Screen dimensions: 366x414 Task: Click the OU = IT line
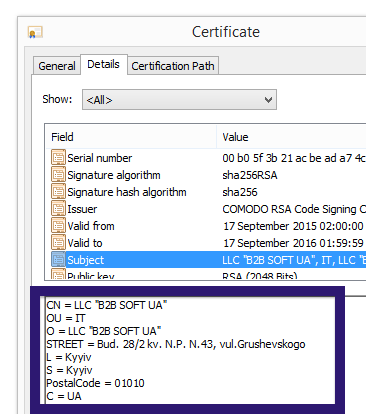pyautogui.click(x=66, y=318)
